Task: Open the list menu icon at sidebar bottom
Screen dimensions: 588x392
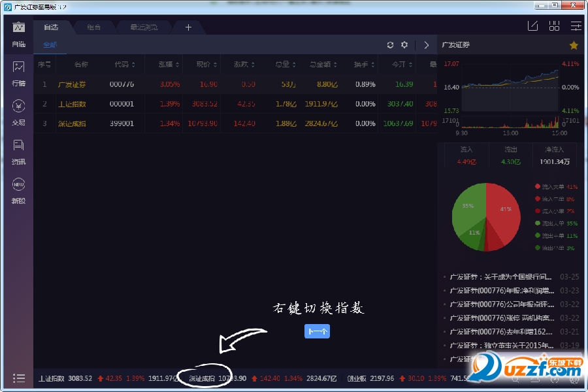Action: pyautogui.click(x=19, y=378)
